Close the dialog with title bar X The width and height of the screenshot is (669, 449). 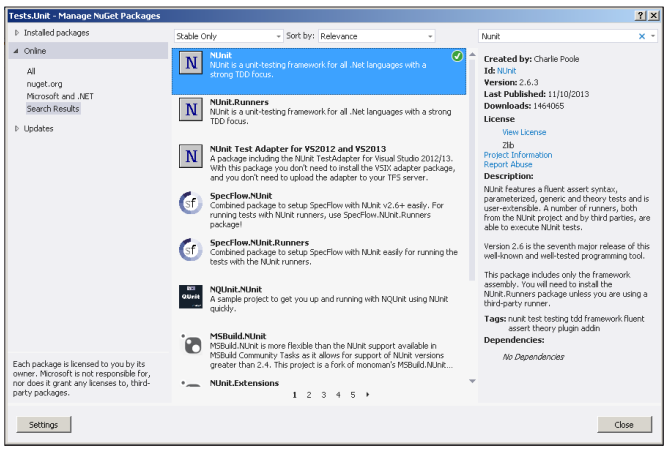(654, 16)
